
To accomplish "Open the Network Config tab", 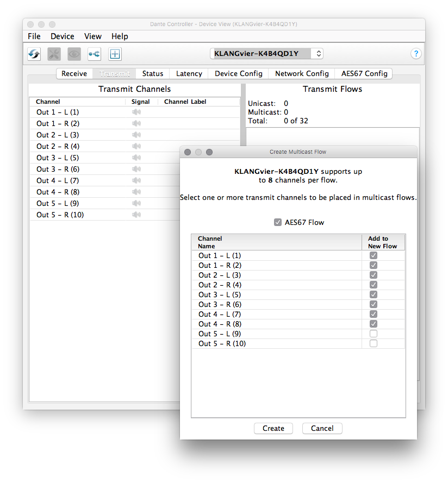I will click(302, 74).
